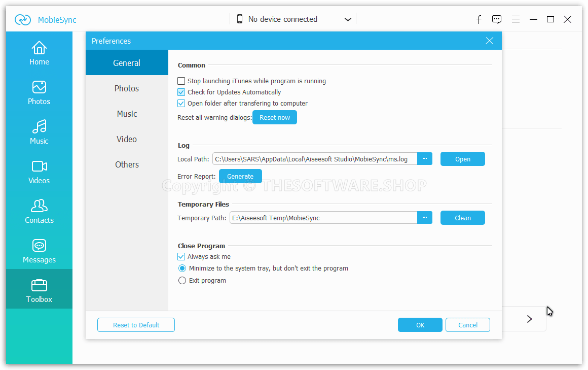Viewport: 588px width, 370px height.
Task: Confirm preferences with OK
Action: [x=420, y=325]
